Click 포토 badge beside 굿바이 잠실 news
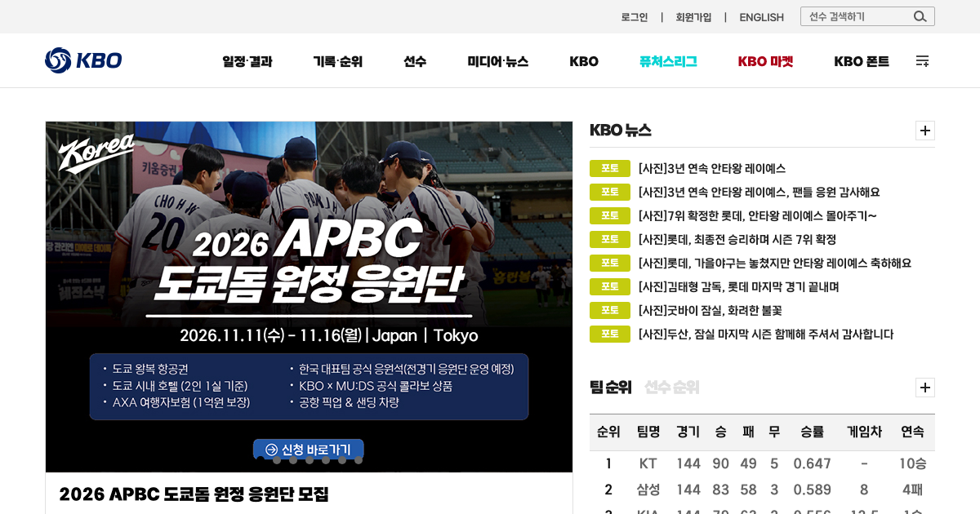Viewport: 980px width, 514px height. pos(610,311)
